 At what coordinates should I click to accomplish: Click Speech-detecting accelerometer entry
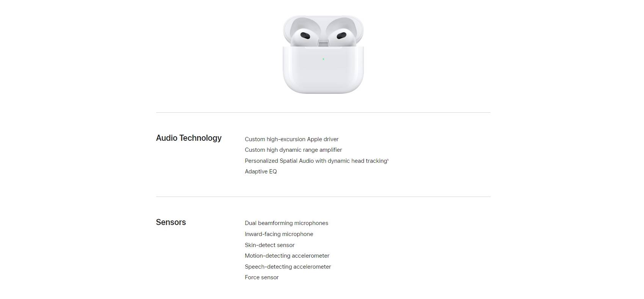click(288, 267)
